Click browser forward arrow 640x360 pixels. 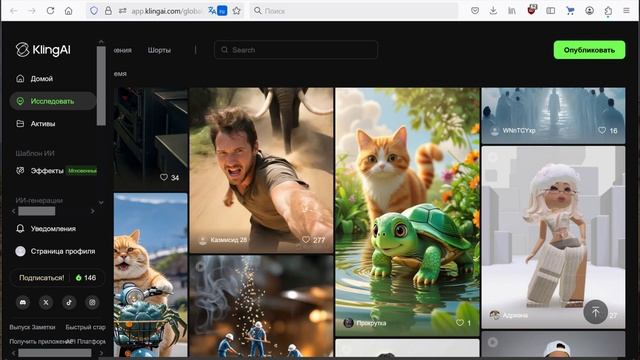tap(32, 11)
